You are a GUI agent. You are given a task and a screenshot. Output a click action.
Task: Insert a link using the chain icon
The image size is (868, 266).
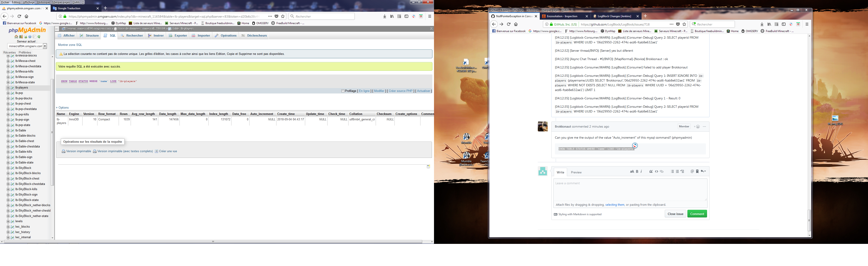(x=662, y=172)
